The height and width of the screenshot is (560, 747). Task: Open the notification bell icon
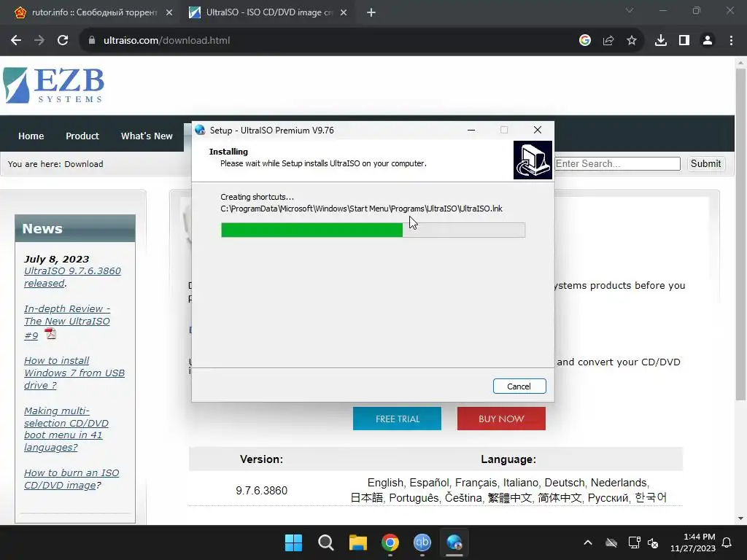(x=727, y=542)
